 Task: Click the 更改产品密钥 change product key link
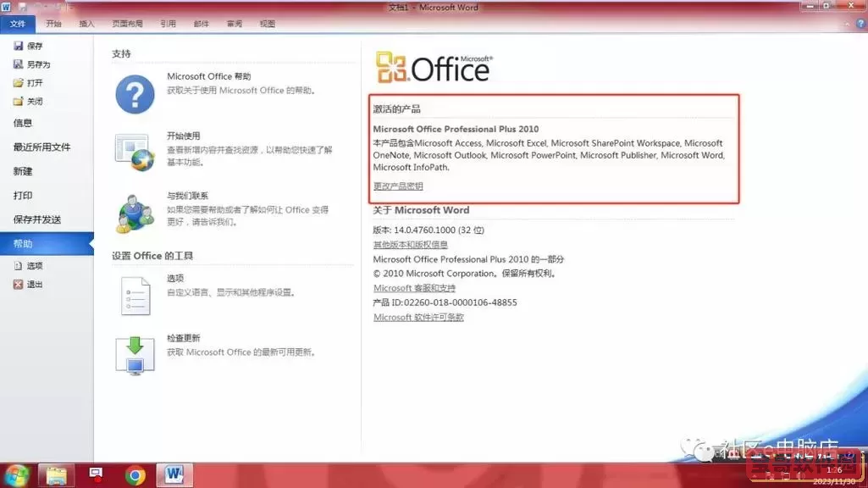point(398,186)
